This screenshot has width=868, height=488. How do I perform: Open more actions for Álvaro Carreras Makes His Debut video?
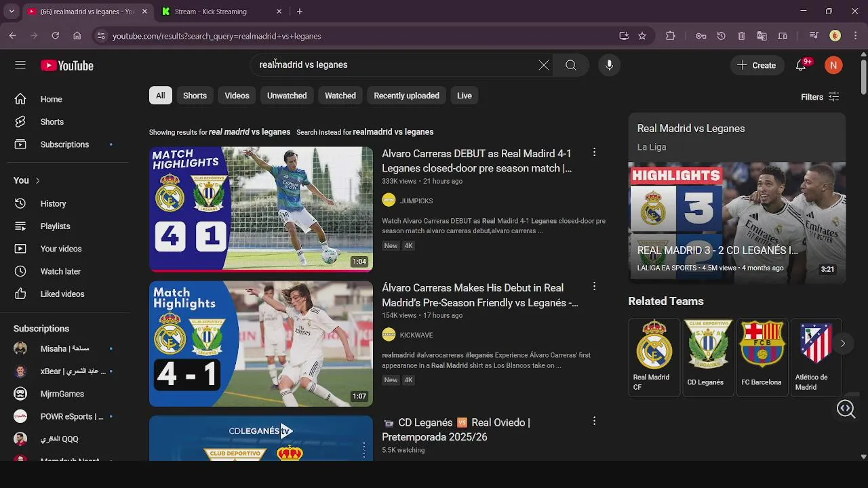pyautogui.click(x=594, y=287)
